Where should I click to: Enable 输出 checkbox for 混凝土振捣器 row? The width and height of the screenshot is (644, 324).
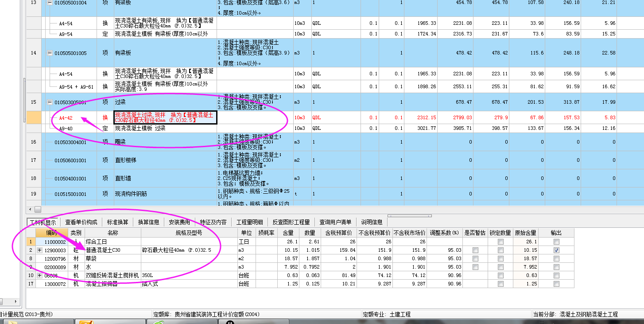pos(556,284)
